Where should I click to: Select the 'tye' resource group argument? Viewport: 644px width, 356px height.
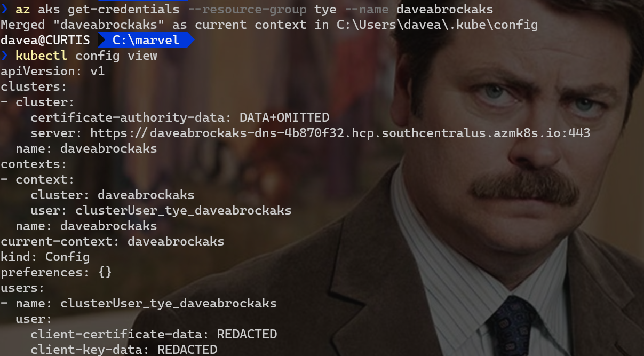(325, 9)
